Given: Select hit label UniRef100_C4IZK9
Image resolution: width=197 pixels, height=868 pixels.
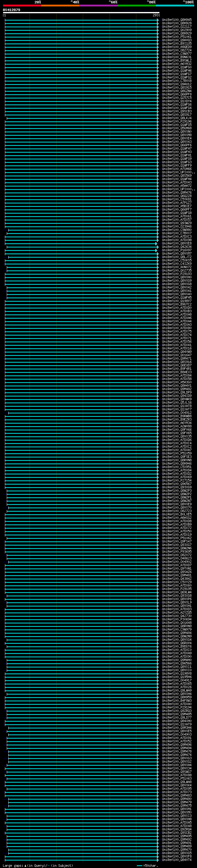Looking at the screenshot, I should 177,264.
